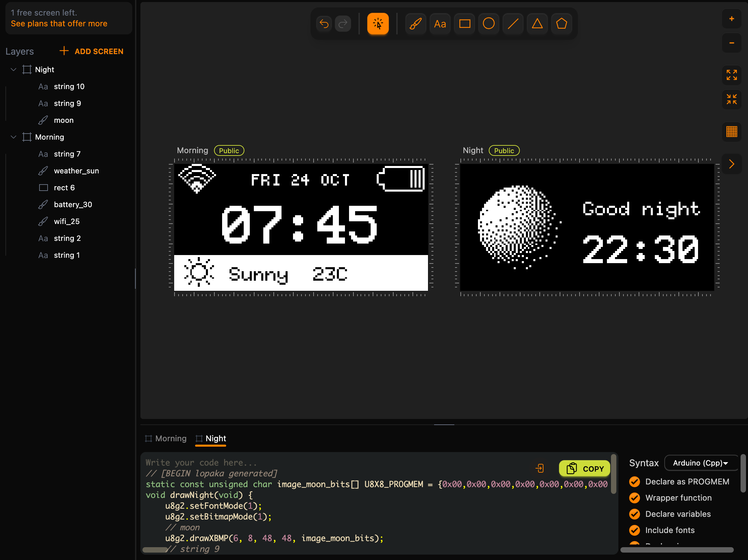Copy generated code with COPY button
The width and height of the screenshot is (748, 560).
pos(584,469)
